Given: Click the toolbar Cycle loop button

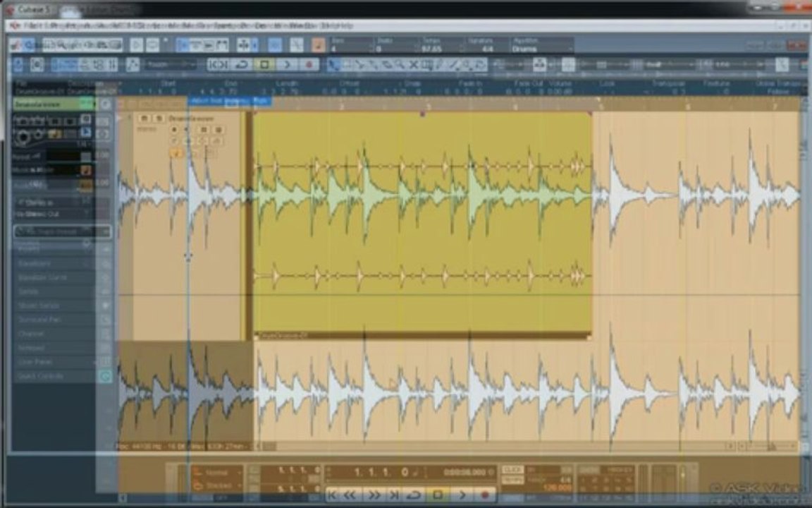Looking at the screenshot, I should 242,65.
